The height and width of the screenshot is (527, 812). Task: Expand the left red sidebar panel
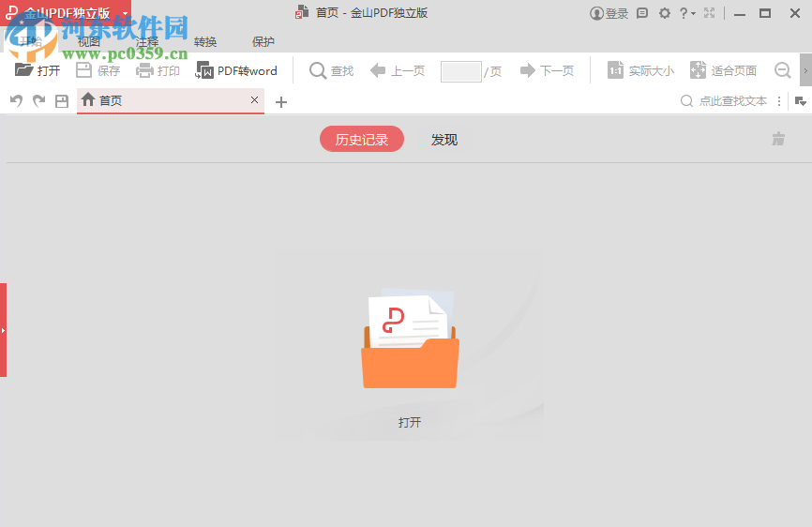[x=3, y=330]
